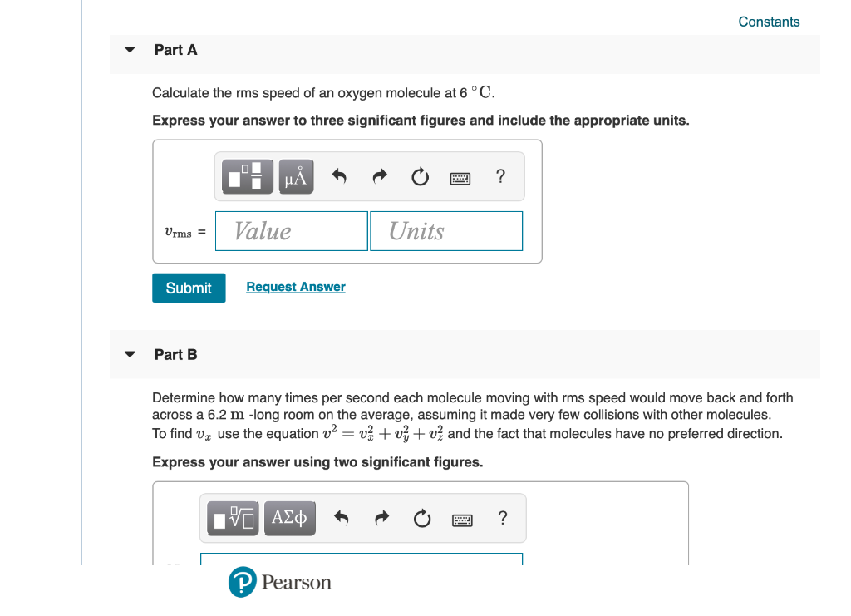The image size is (851, 616).
Task: Click the undo arrow in Part B toolbar
Action: (x=341, y=518)
